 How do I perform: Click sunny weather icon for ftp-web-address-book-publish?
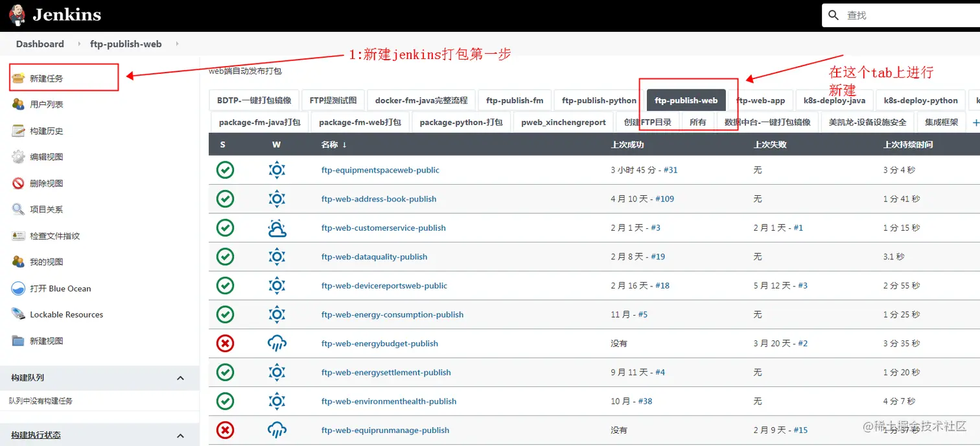(x=277, y=199)
